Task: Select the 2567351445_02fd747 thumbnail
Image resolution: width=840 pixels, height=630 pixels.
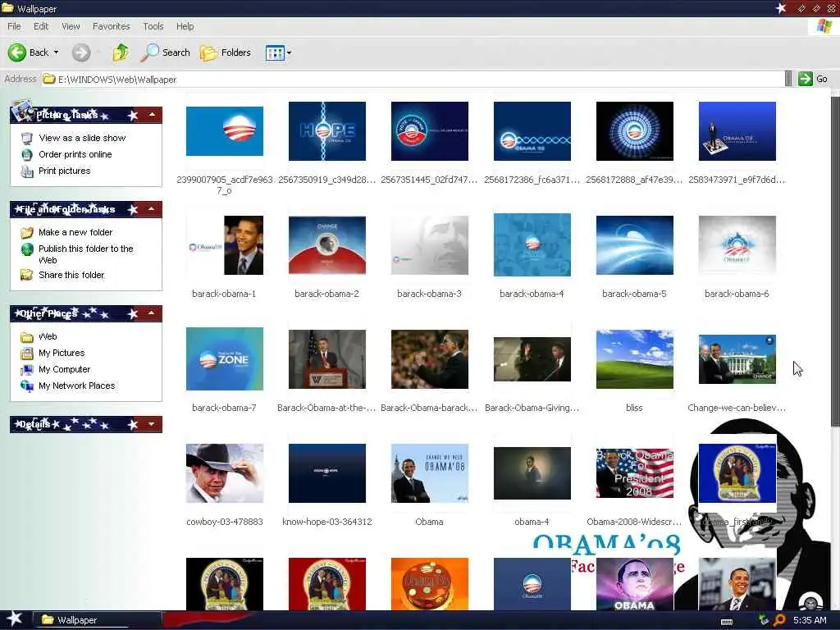Action: click(430, 131)
